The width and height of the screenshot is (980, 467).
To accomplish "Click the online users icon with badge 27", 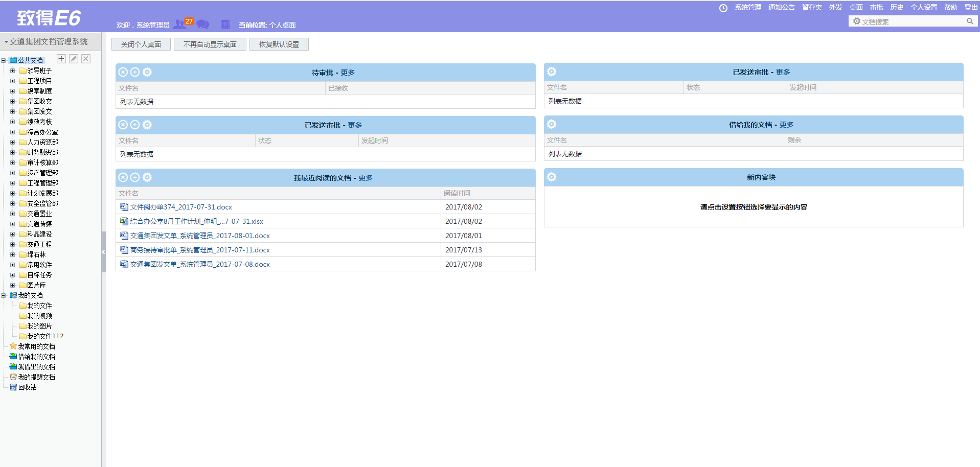I will pos(180,24).
